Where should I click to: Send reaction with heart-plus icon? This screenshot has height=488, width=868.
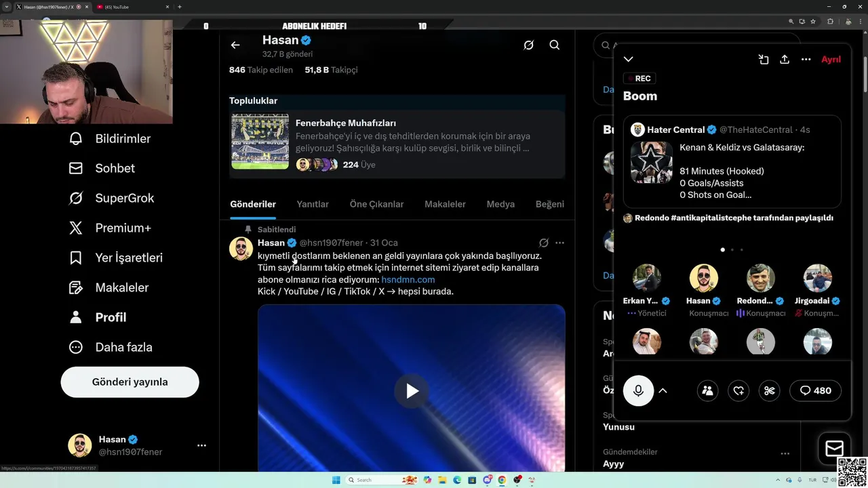(x=738, y=390)
